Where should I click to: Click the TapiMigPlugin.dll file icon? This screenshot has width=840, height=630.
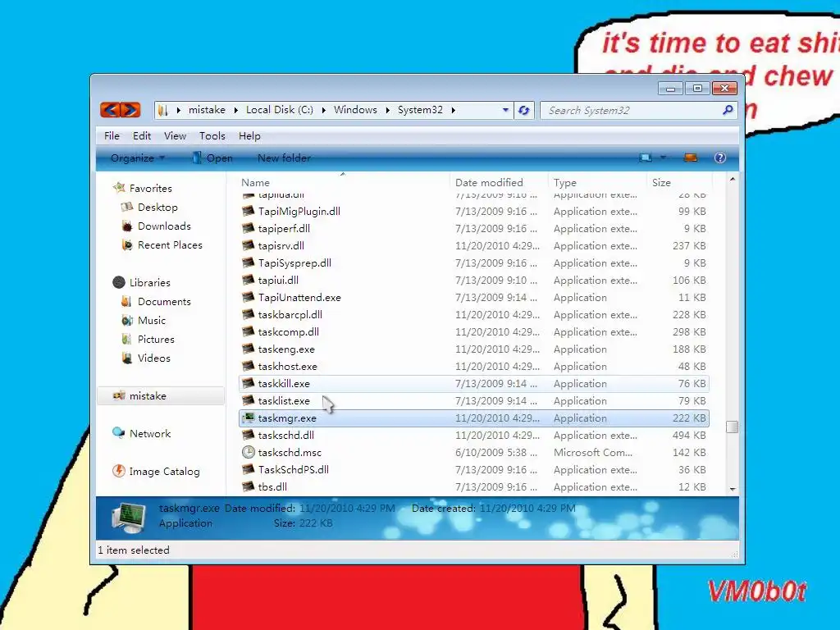(248, 211)
